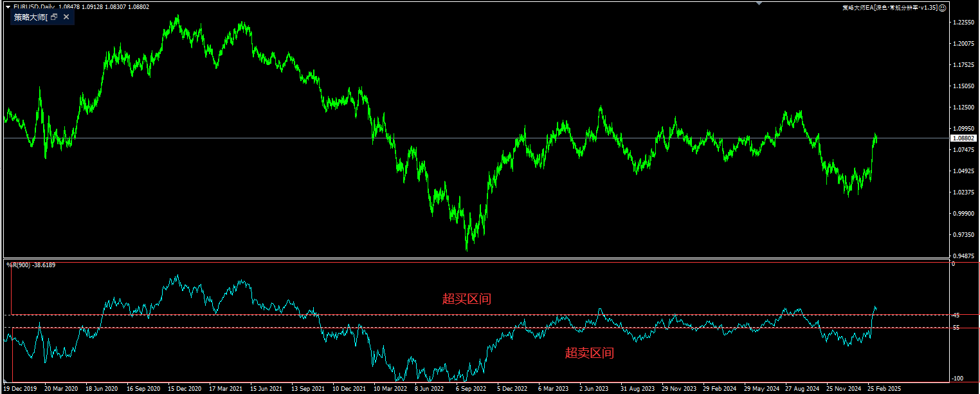Image resolution: width=980 pixels, height=394 pixels.
Task: Click the 1.15050 price on the price axis
Action: click(962, 86)
